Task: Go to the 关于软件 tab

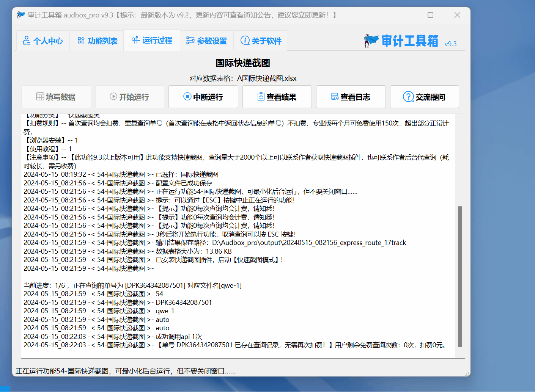Action: (x=261, y=41)
